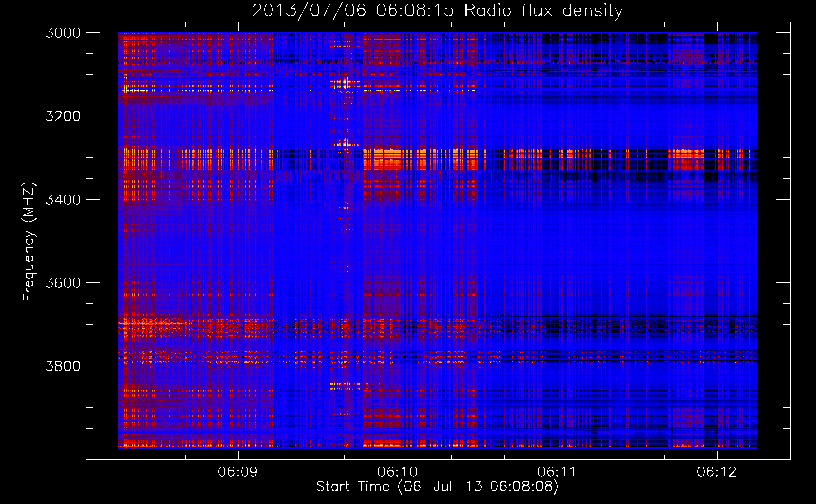
Task: Select the 3400 frequency axis label
Action: click(x=63, y=200)
